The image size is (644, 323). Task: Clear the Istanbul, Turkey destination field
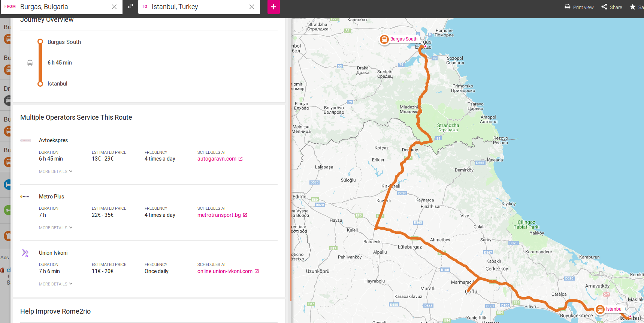coord(252,7)
